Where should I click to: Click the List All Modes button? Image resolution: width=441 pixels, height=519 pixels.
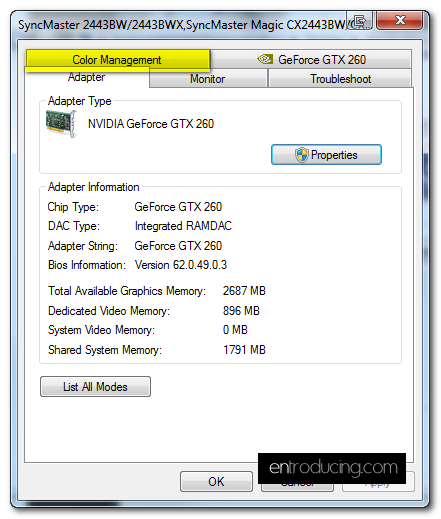95,387
